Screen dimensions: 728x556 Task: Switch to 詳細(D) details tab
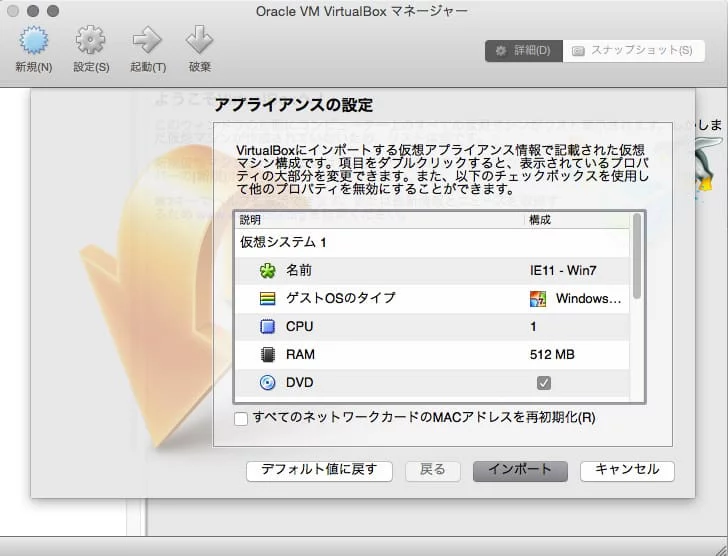524,51
